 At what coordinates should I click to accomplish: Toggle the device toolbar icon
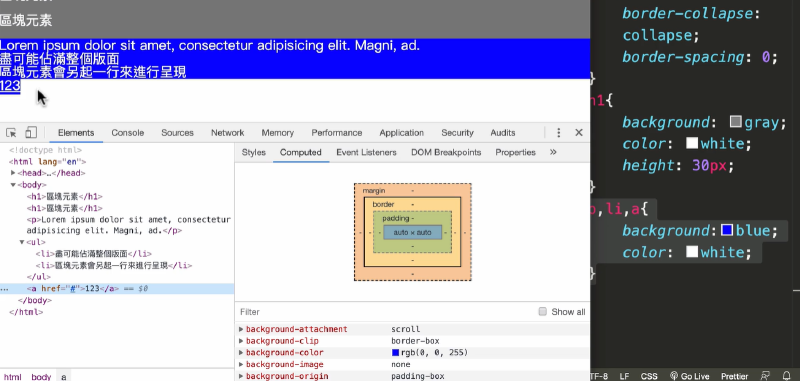pyautogui.click(x=31, y=133)
